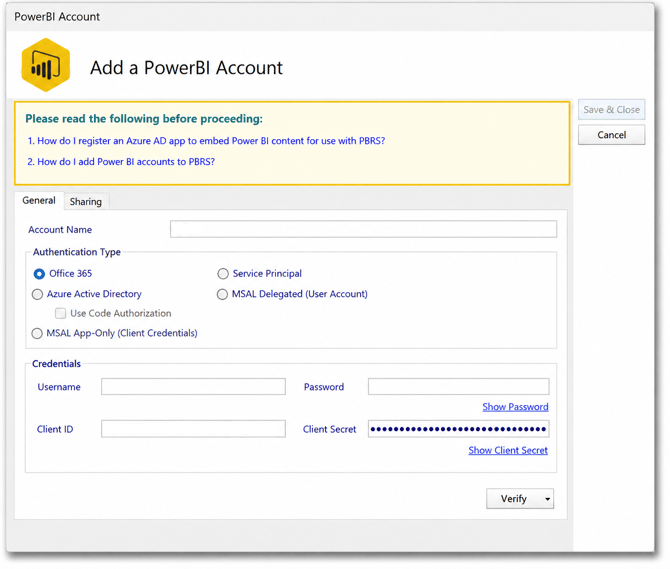This screenshot has height=569, width=670.
Task: Select Azure Active Directory authentication
Action: (37, 294)
